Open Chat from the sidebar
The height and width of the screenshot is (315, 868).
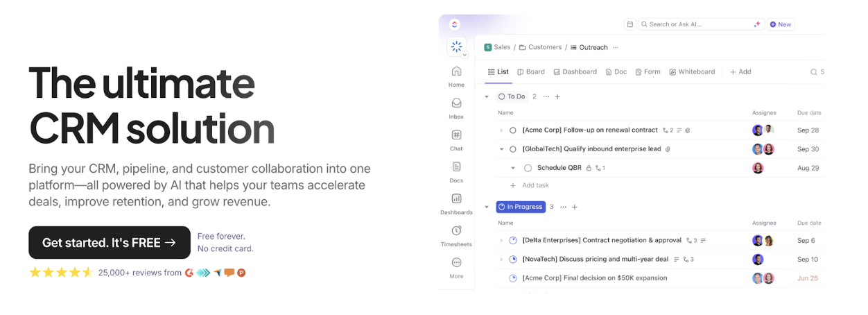456,135
